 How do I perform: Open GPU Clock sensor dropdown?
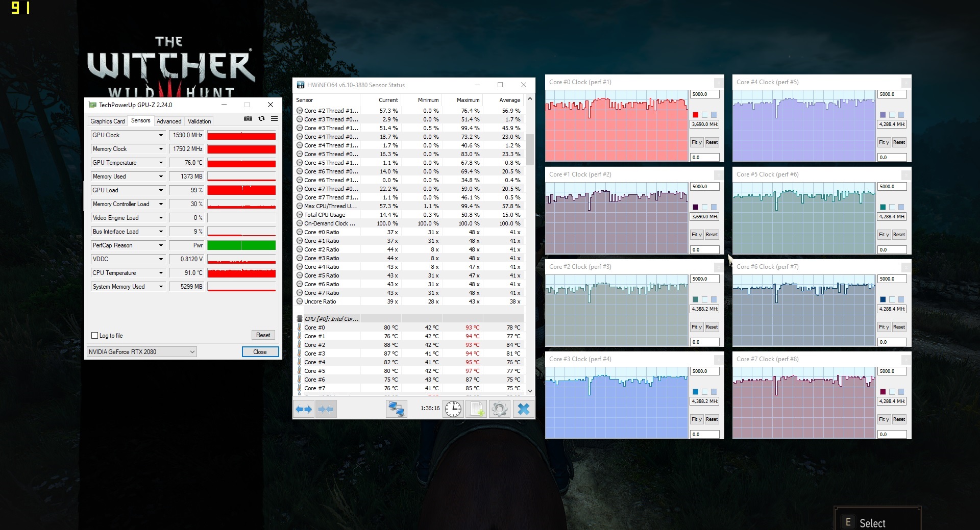pyautogui.click(x=161, y=135)
